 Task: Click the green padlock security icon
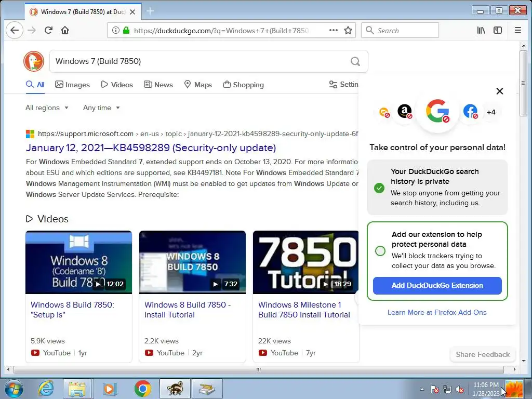[x=126, y=31]
